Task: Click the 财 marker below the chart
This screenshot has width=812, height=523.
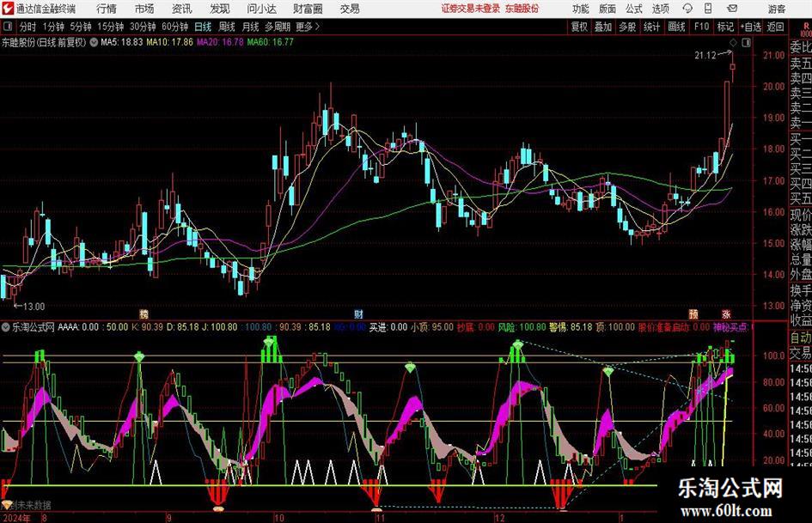Action: pos(358,313)
